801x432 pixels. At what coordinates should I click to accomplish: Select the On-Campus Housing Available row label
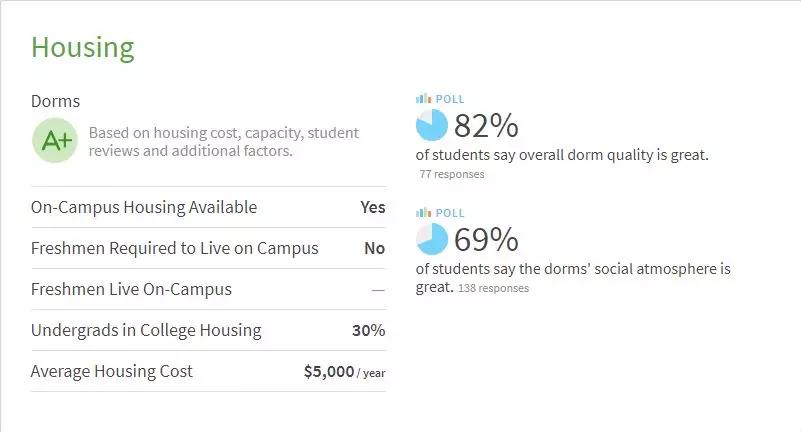[144, 207]
